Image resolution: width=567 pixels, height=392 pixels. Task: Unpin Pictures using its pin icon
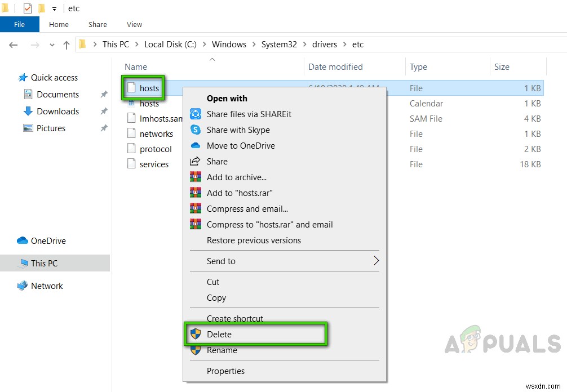104,128
